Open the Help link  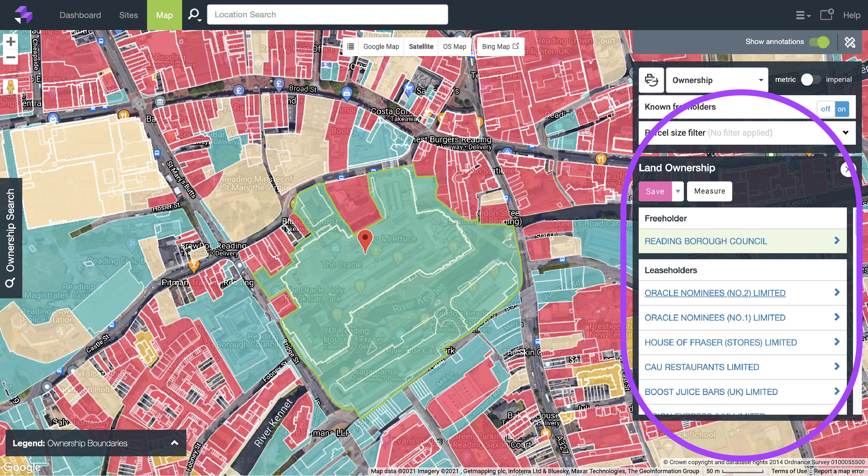851,15
